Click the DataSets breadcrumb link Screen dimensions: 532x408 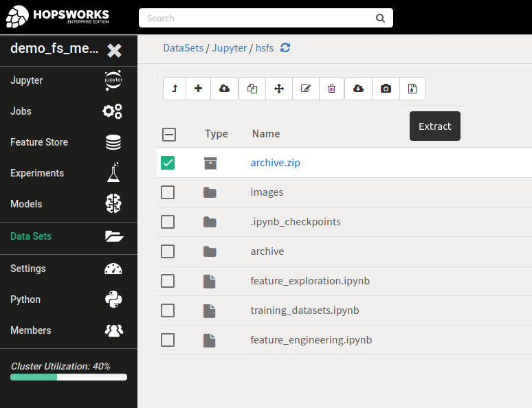tap(183, 48)
